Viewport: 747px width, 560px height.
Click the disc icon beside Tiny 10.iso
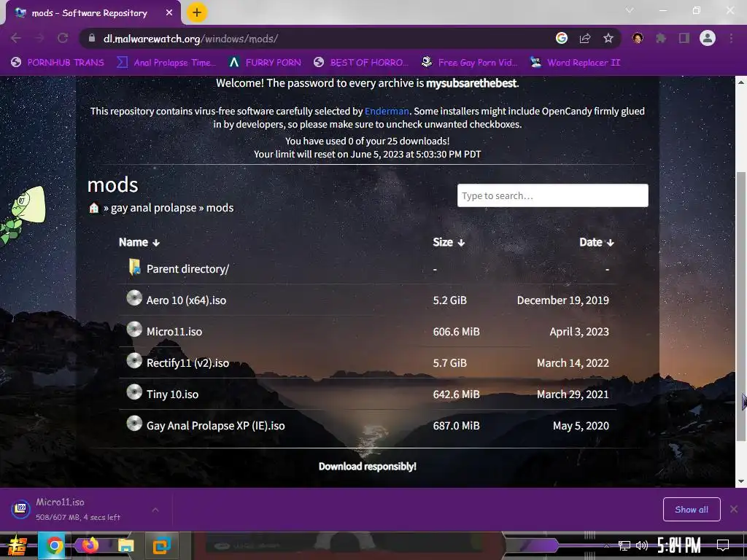point(134,392)
